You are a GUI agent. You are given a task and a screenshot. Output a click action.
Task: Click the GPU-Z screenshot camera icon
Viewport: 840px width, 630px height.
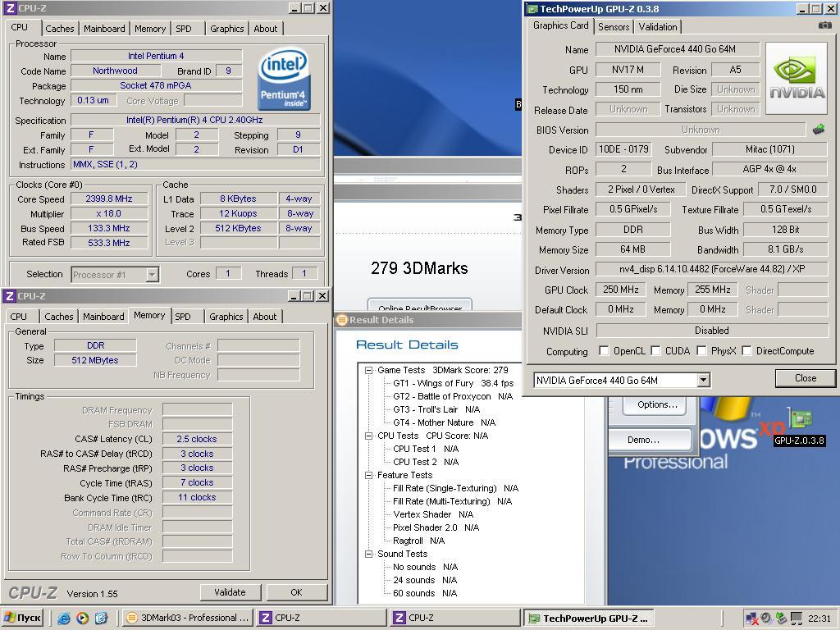[x=825, y=25]
